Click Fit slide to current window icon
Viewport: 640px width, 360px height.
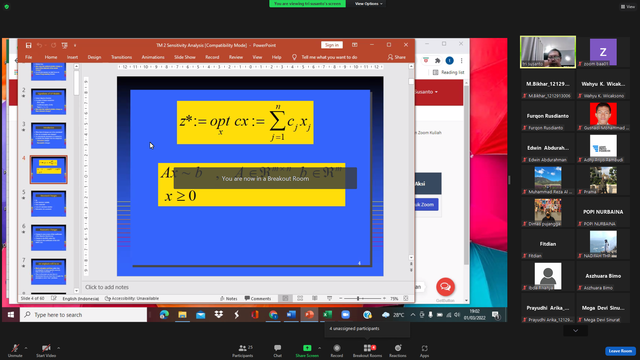point(406,298)
